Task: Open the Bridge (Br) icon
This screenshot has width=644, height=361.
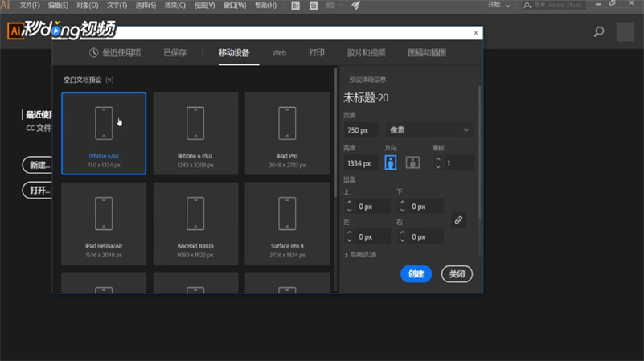Action: coord(295,6)
